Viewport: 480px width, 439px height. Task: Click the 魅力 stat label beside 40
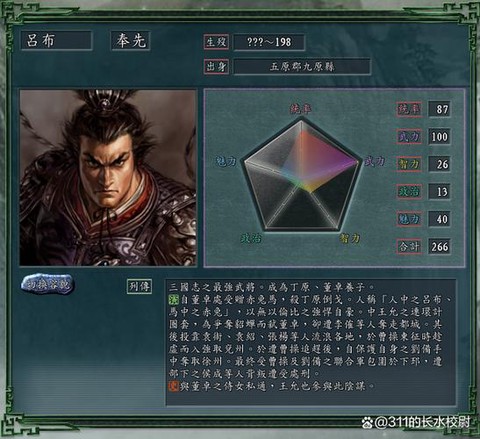[409, 219]
